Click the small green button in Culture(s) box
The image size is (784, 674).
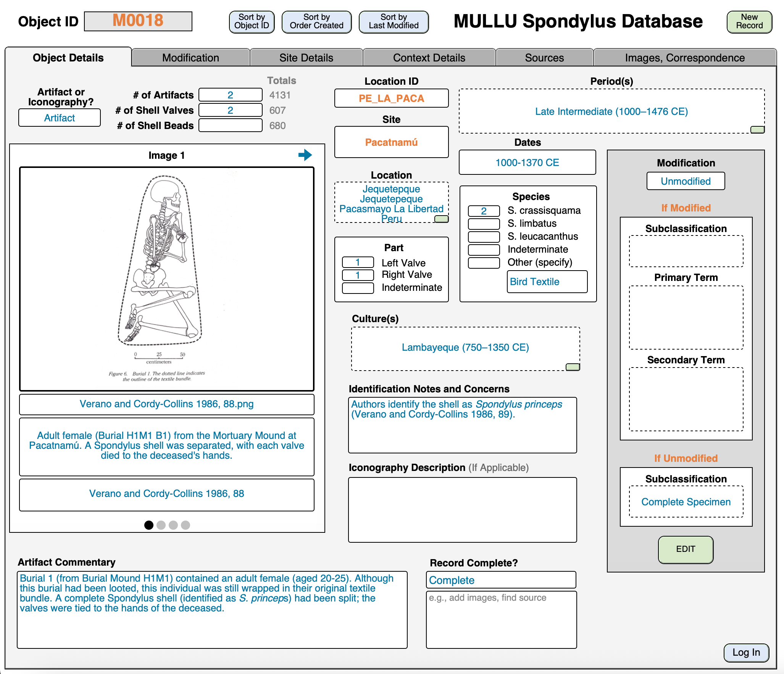(573, 367)
